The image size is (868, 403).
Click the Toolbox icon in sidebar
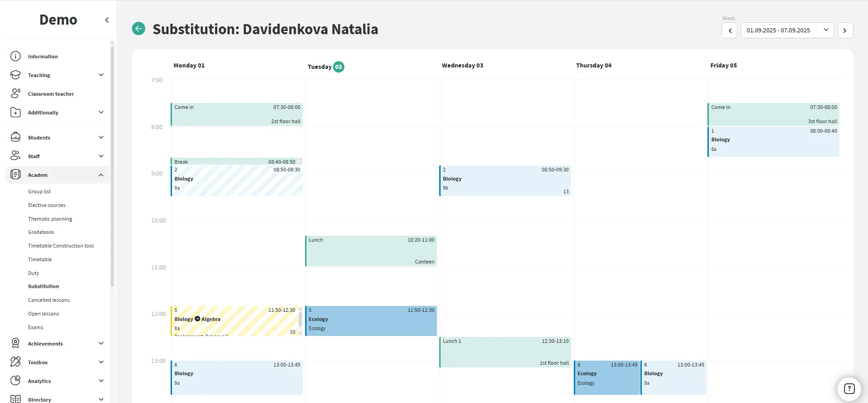(16, 362)
